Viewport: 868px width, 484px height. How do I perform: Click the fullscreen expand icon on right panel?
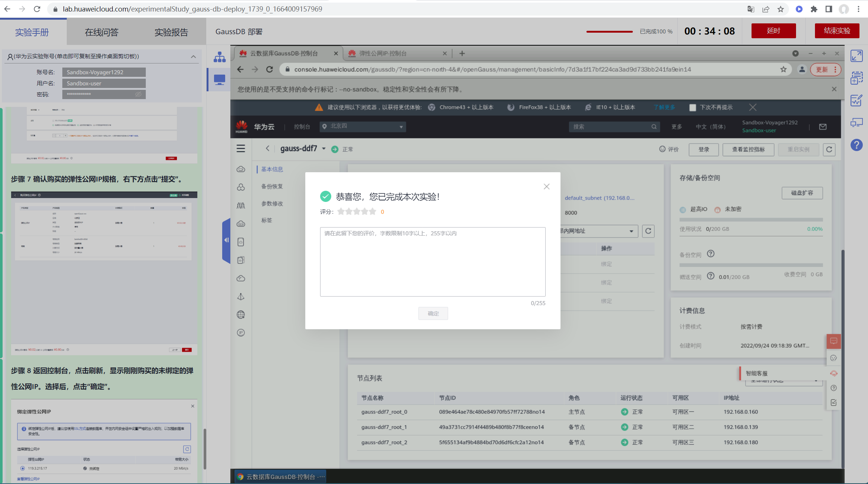click(x=857, y=56)
